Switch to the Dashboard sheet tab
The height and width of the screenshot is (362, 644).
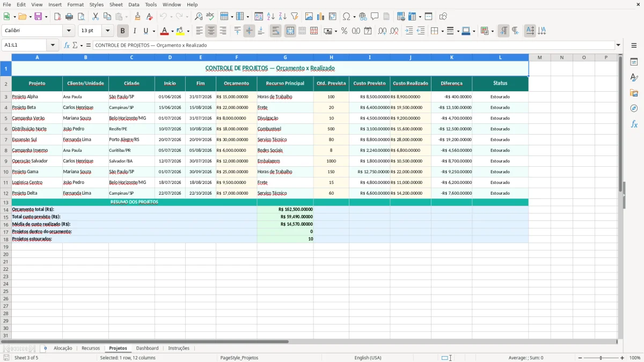(x=147, y=349)
